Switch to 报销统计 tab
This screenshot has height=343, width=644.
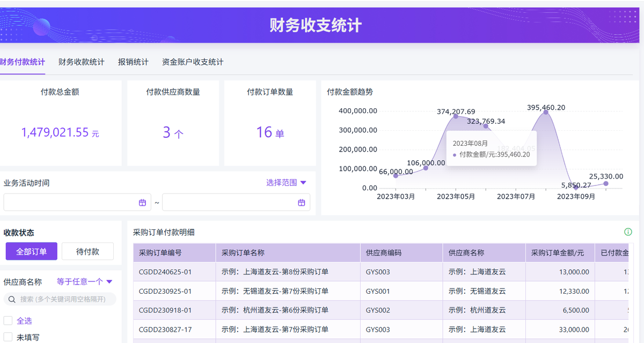pyautogui.click(x=133, y=62)
